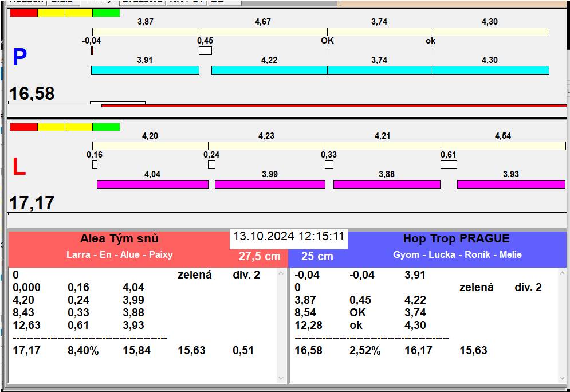Select the magenta bar labeled 3,88
The width and height of the screenshot is (570, 392).
387,184
